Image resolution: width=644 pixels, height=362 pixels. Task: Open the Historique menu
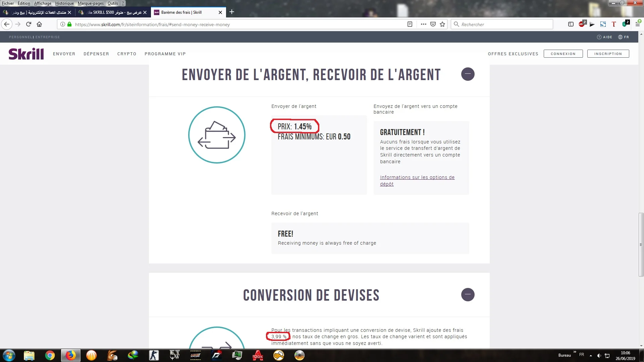tap(64, 3)
